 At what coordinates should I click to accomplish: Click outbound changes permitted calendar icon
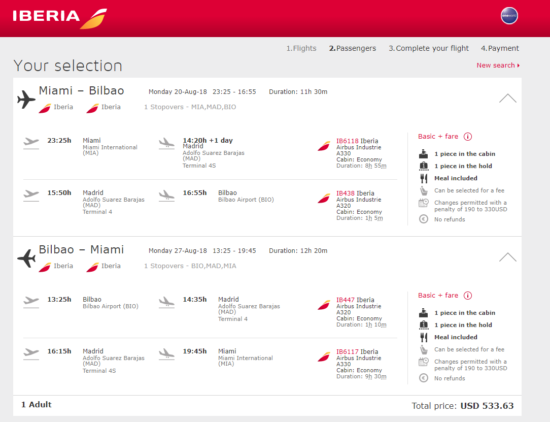point(424,203)
